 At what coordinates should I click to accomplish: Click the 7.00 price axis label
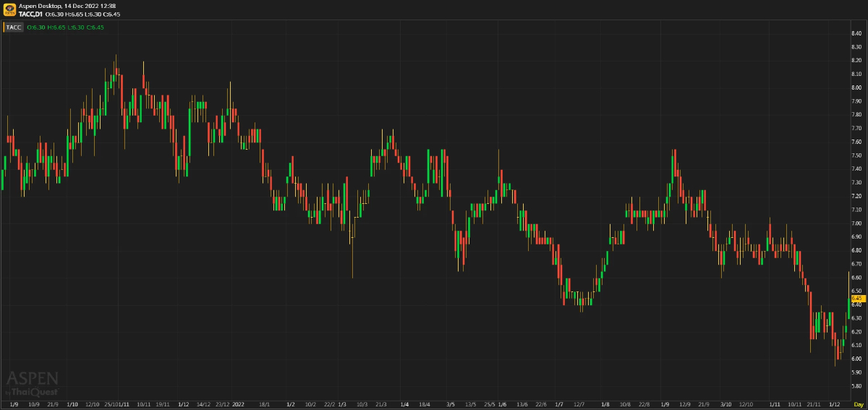point(857,223)
